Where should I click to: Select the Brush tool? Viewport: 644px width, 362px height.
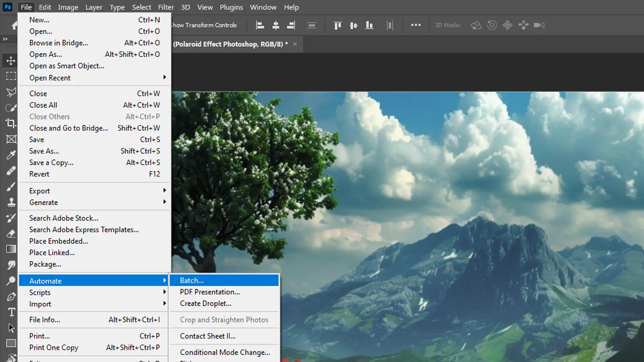11,186
